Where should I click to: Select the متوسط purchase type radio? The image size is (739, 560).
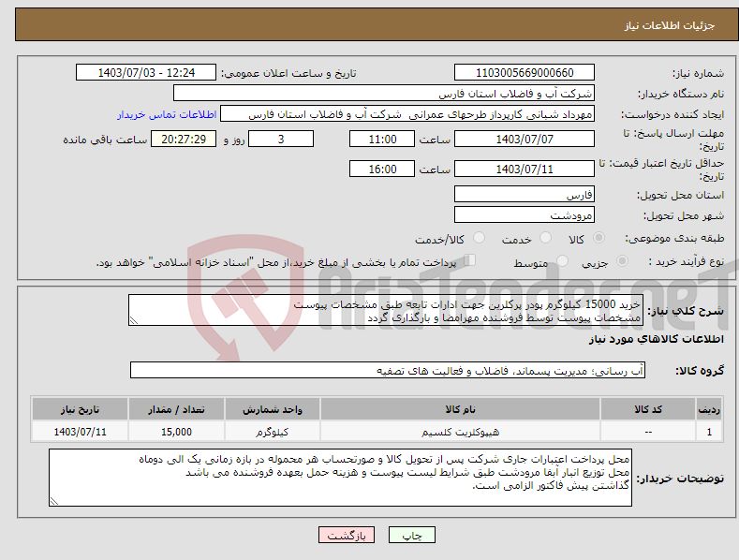[562, 260]
